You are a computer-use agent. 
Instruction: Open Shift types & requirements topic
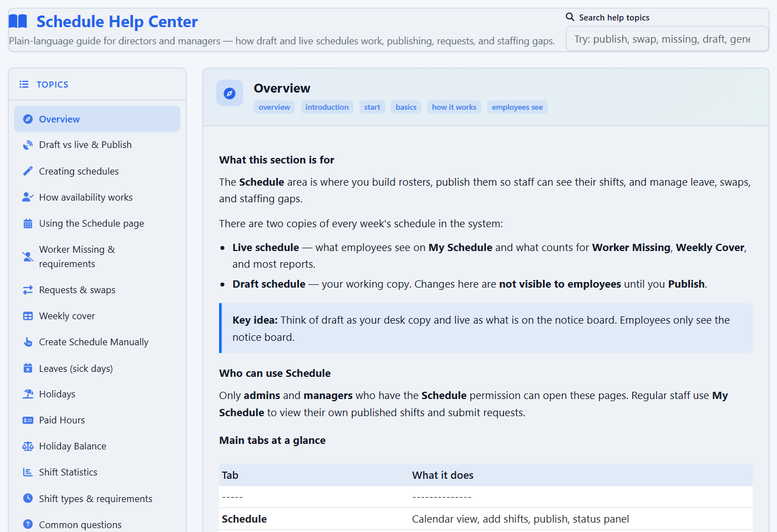coord(97,498)
